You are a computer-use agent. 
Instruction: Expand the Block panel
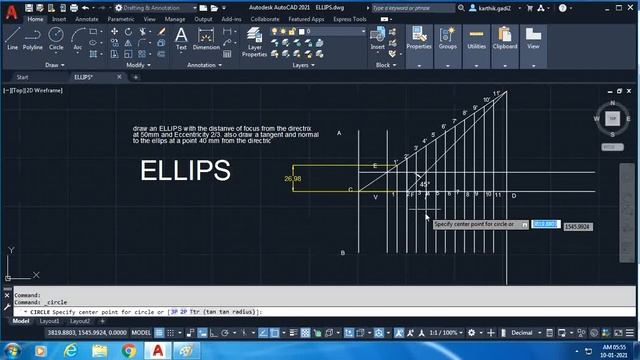386,65
